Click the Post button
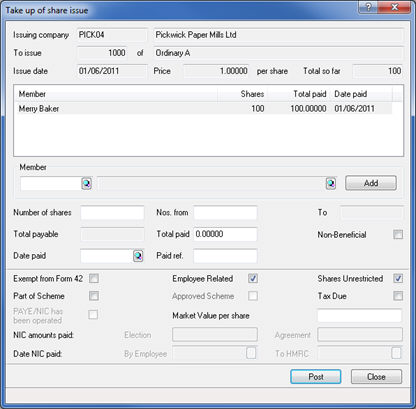Screen dimensions: 416x409 [x=316, y=377]
